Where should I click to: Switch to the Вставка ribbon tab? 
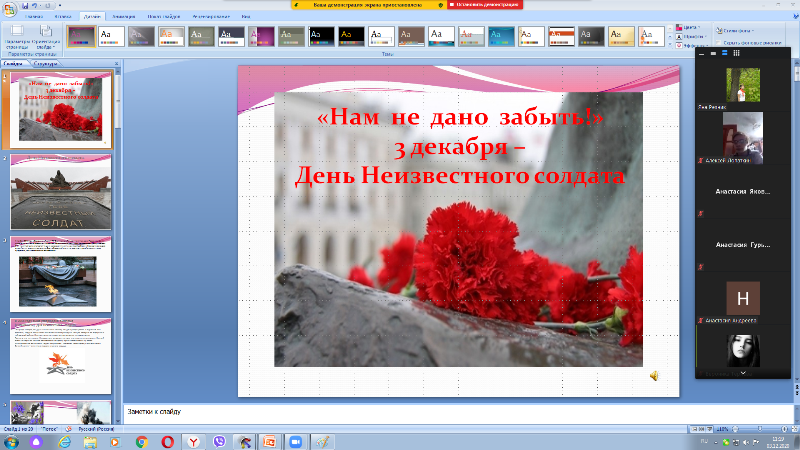click(63, 16)
